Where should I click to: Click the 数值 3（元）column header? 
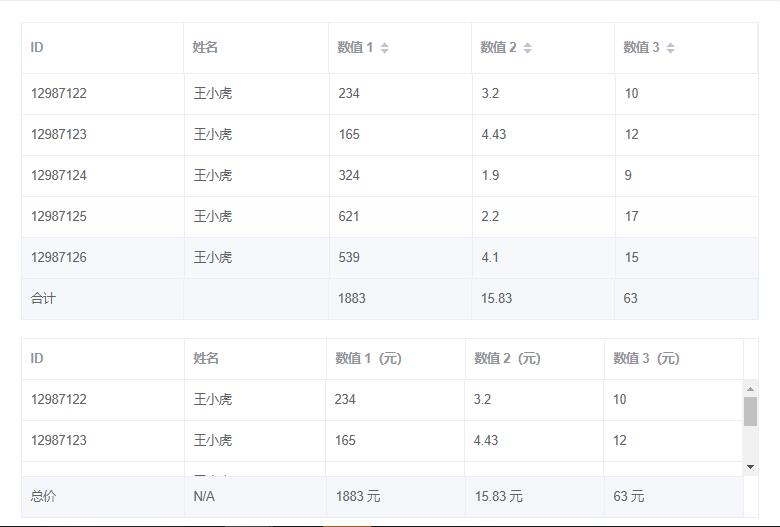pos(647,358)
